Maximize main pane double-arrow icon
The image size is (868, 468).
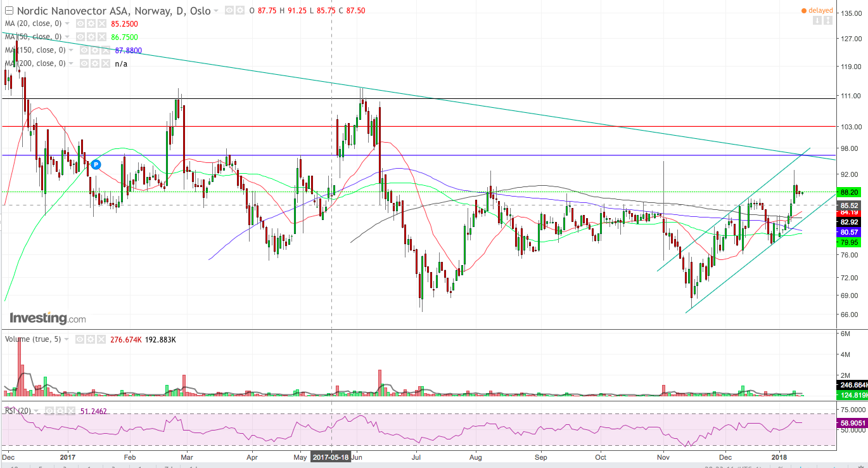[x=828, y=20]
